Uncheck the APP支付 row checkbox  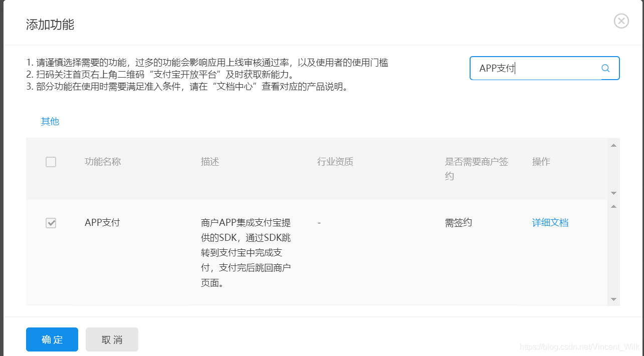click(51, 223)
